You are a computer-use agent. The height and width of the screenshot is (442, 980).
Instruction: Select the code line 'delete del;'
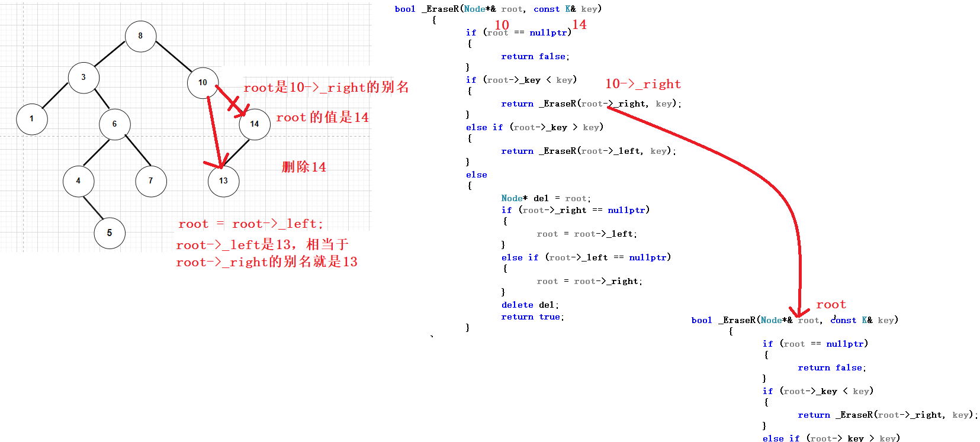[x=530, y=305]
